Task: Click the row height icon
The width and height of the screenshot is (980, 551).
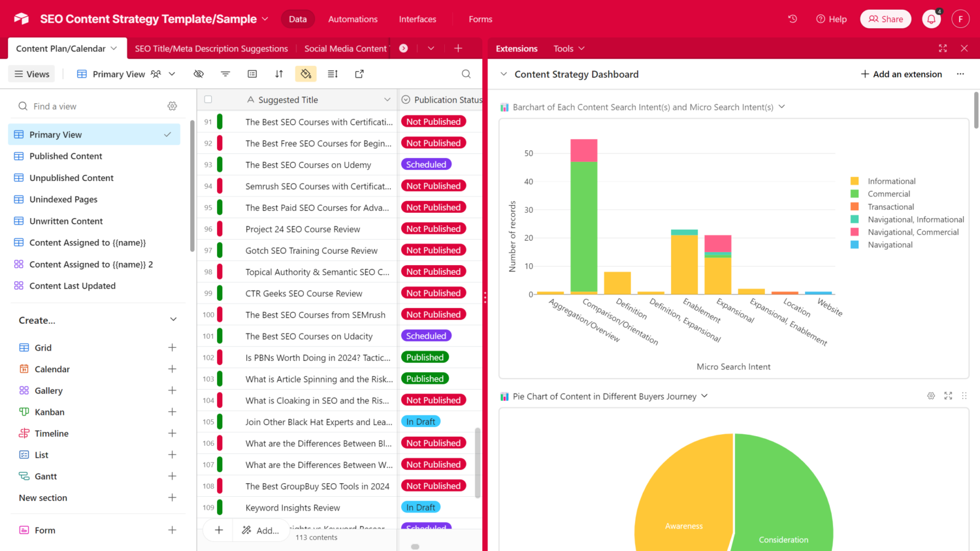Action: 333,74
